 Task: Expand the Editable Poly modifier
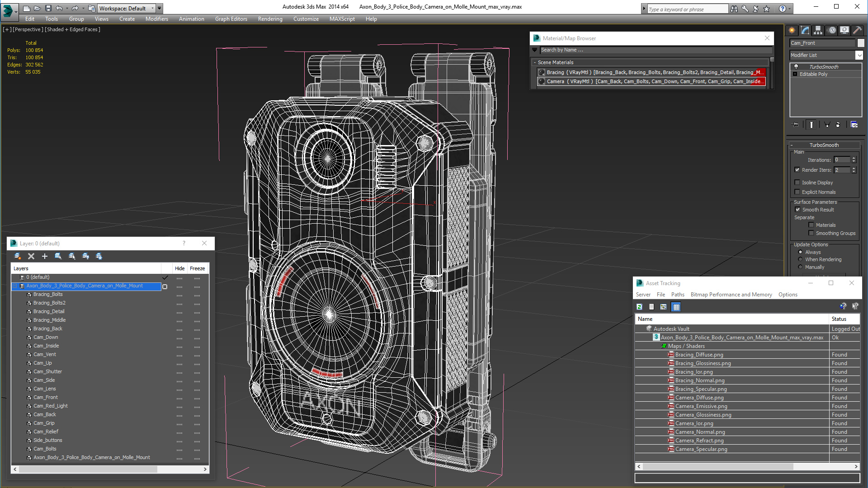tap(795, 74)
